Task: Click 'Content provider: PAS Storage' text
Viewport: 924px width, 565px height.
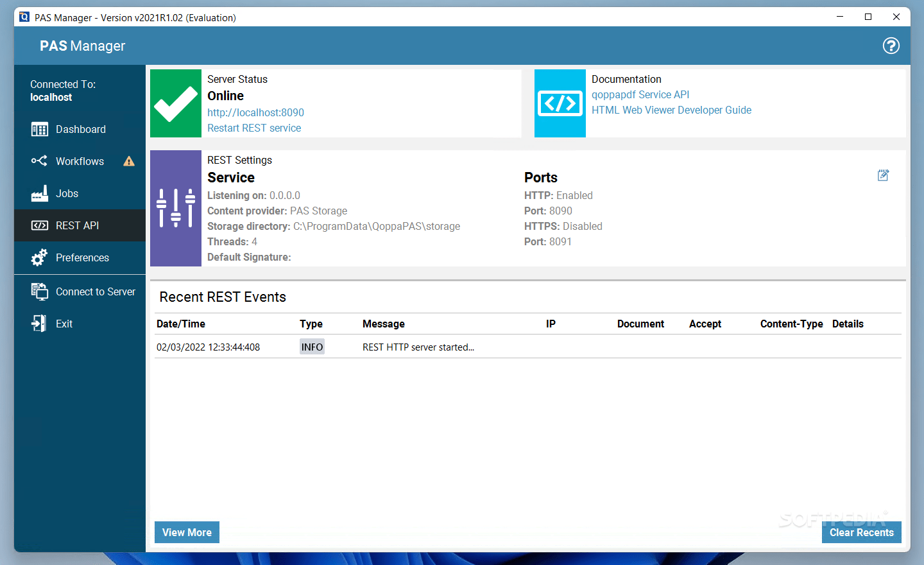Action: (x=277, y=211)
